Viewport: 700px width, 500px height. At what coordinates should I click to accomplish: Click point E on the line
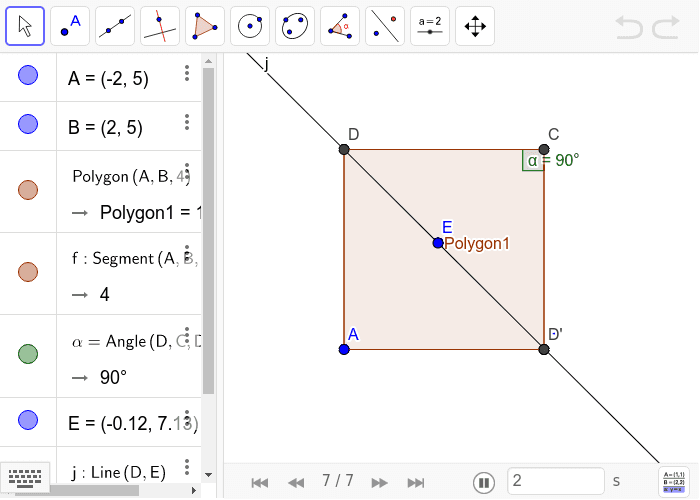438,243
